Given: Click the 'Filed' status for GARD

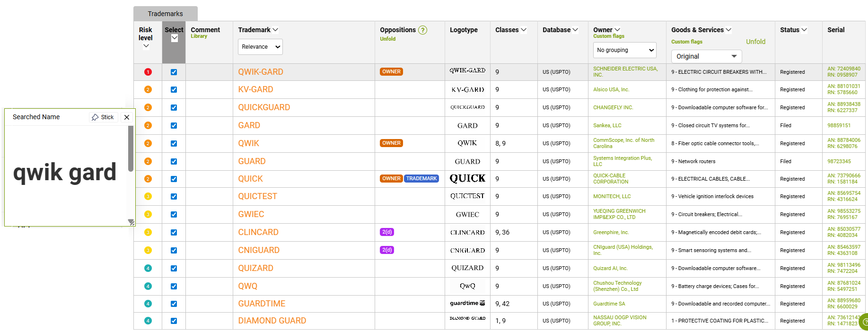Looking at the screenshot, I should point(785,125).
